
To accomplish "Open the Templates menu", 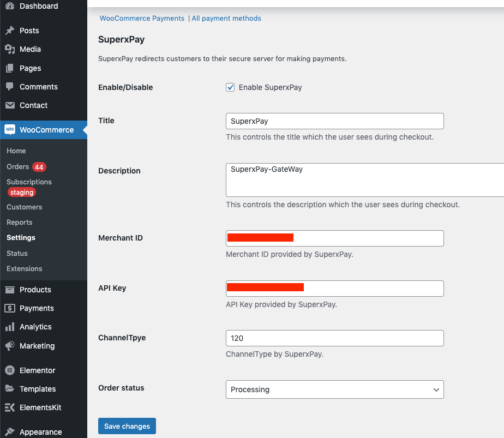I will click(38, 389).
